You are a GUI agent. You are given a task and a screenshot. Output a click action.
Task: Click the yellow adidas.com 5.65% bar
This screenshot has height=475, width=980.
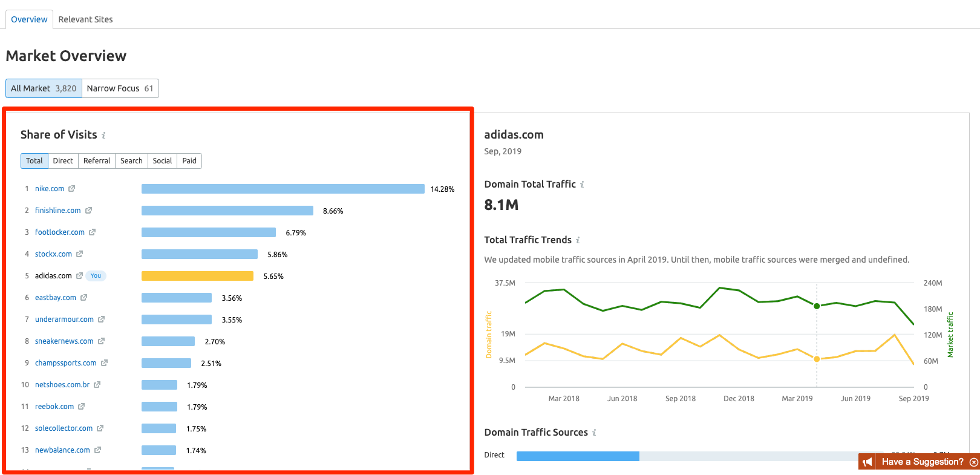197,276
